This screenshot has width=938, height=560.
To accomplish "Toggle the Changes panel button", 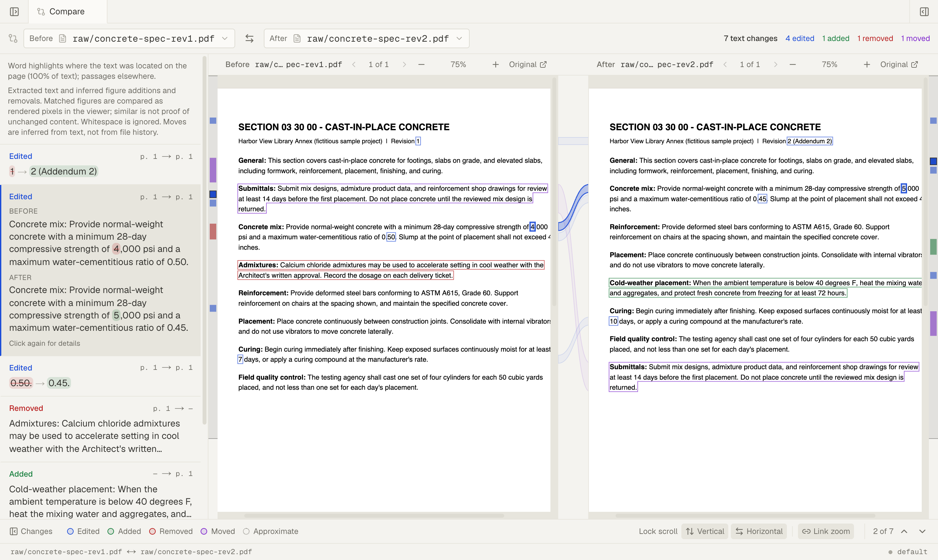I will click(x=31, y=531).
